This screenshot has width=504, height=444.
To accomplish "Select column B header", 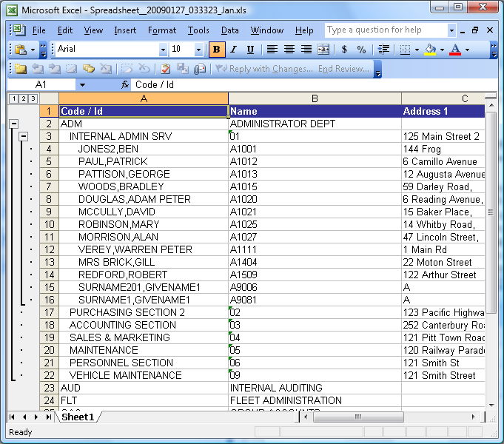I will [315, 98].
